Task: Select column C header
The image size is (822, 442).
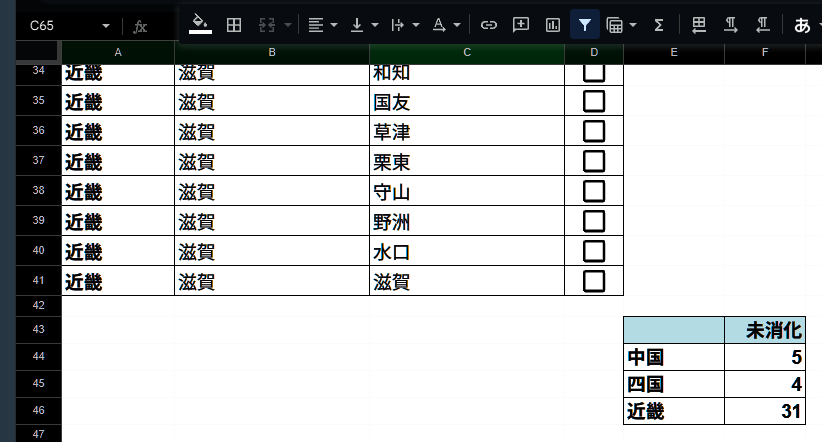Action: pyautogui.click(x=467, y=52)
